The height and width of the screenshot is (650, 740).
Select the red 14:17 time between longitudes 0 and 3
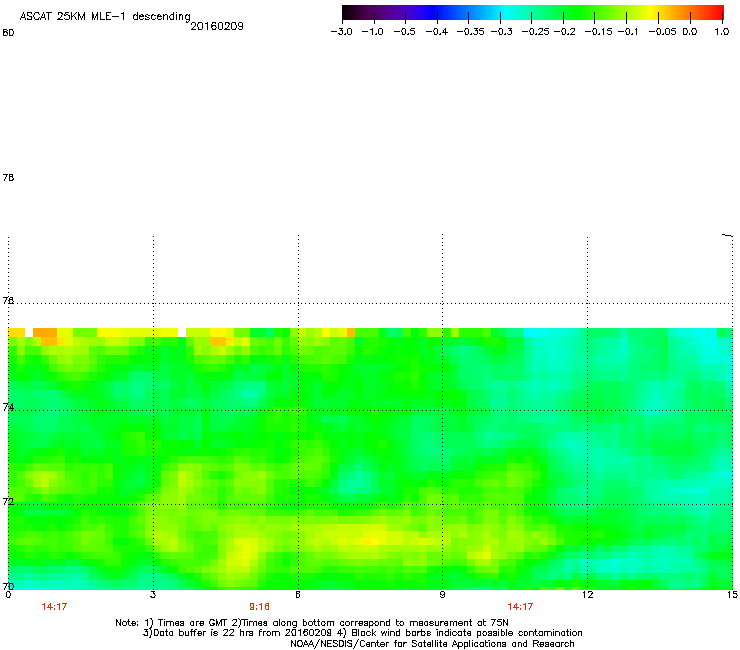[x=54, y=607]
